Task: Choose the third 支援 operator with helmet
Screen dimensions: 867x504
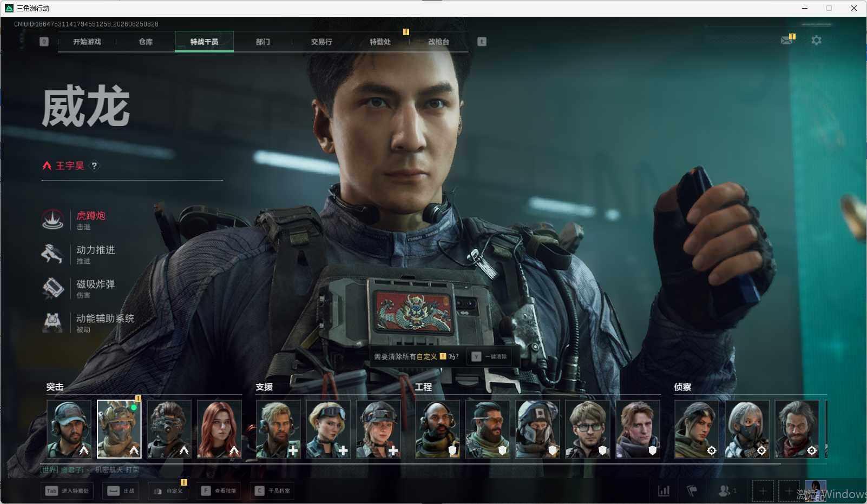Action: (x=378, y=429)
